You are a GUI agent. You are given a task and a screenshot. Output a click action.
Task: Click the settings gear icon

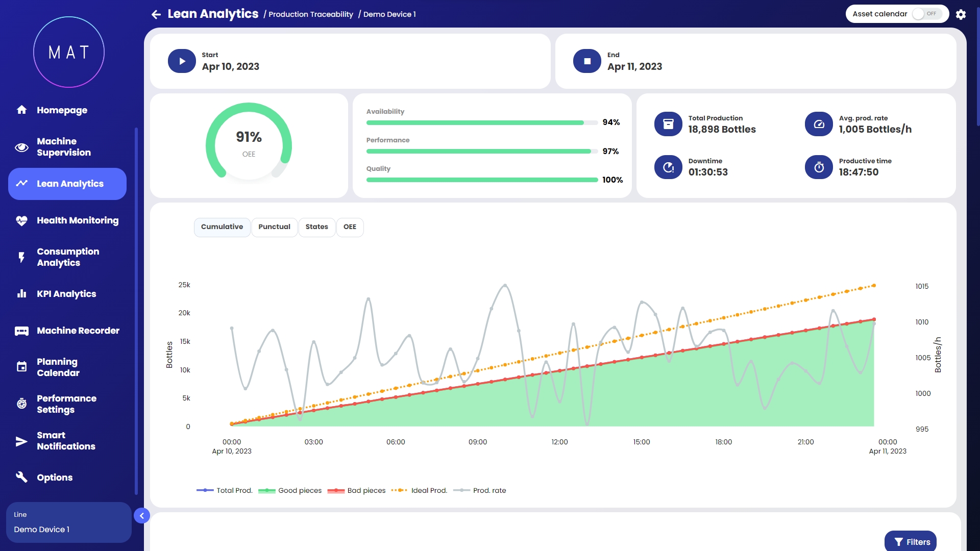coord(961,14)
